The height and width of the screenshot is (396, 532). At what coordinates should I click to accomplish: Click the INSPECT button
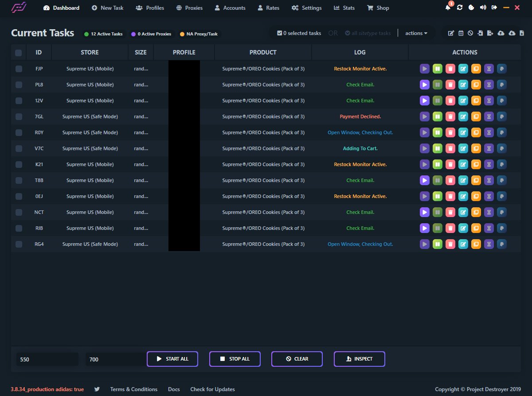(x=360, y=359)
